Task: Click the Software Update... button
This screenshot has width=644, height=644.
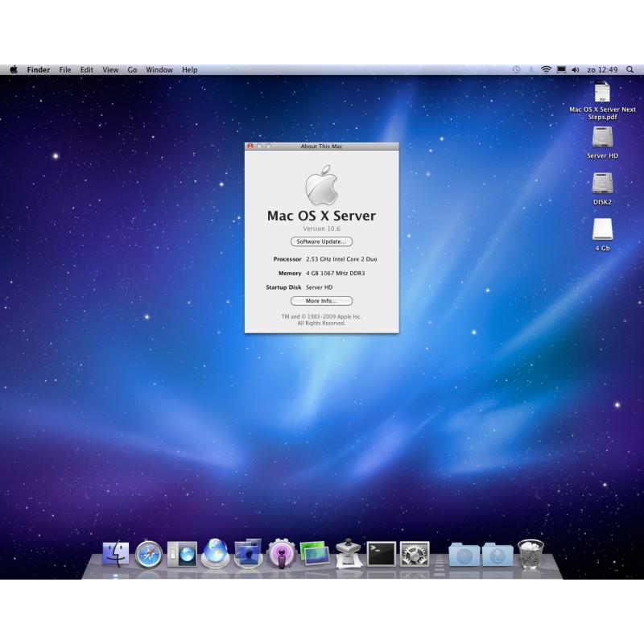Action: [321, 242]
